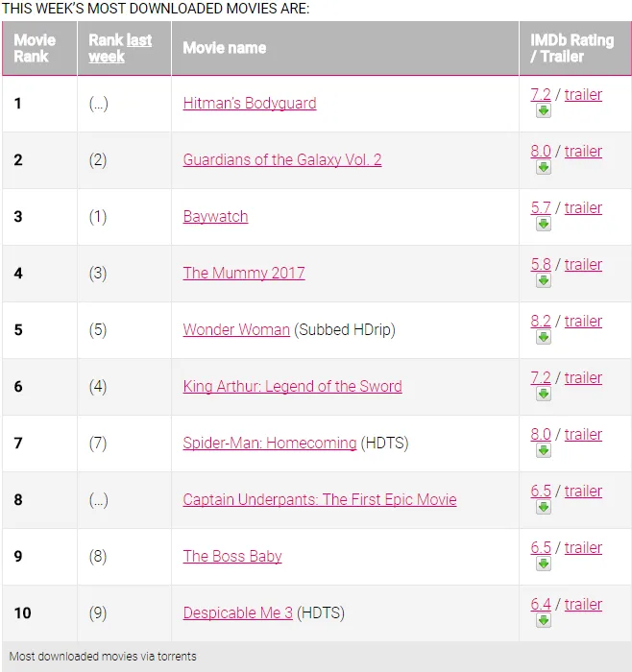
Task: Click the green download icon for Captain Underpants
Action: pos(544,507)
